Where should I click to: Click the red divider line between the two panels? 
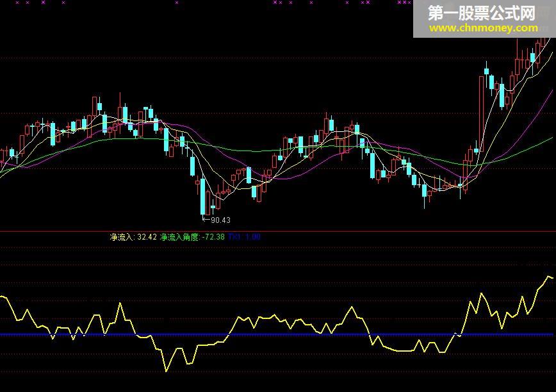(x=278, y=231)
